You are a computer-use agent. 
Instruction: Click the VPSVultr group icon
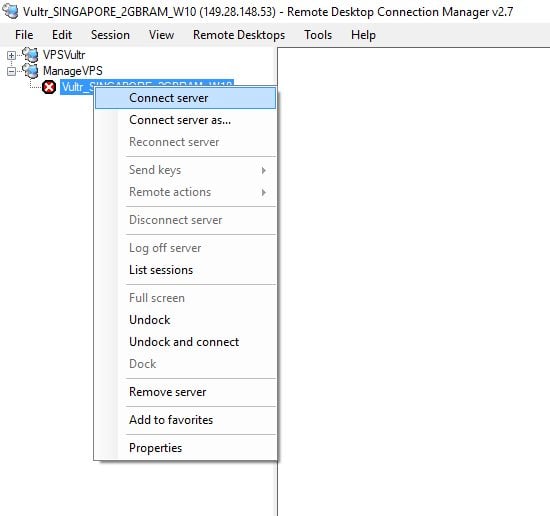tap(30, 54)
